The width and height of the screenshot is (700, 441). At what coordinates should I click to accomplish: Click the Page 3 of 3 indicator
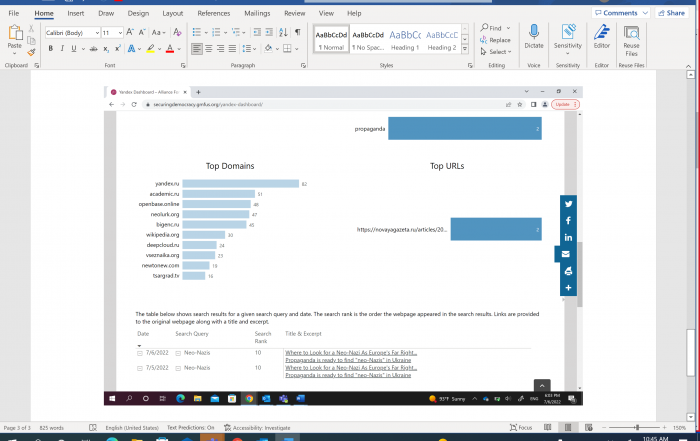(x=17, y=428)
